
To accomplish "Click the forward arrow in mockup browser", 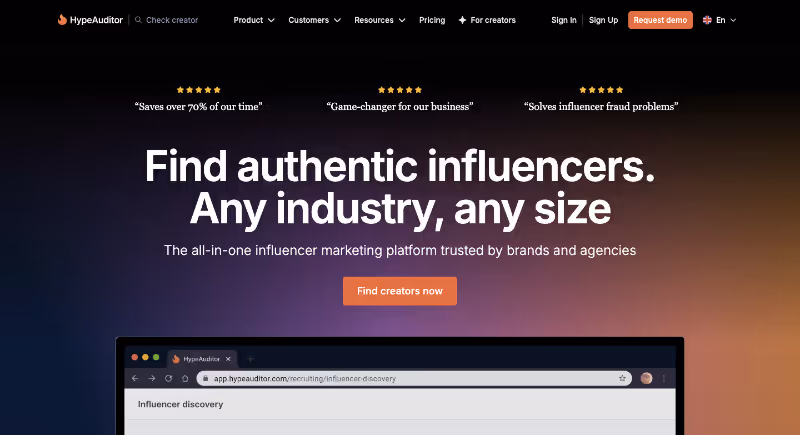I will tap(152, 378).
